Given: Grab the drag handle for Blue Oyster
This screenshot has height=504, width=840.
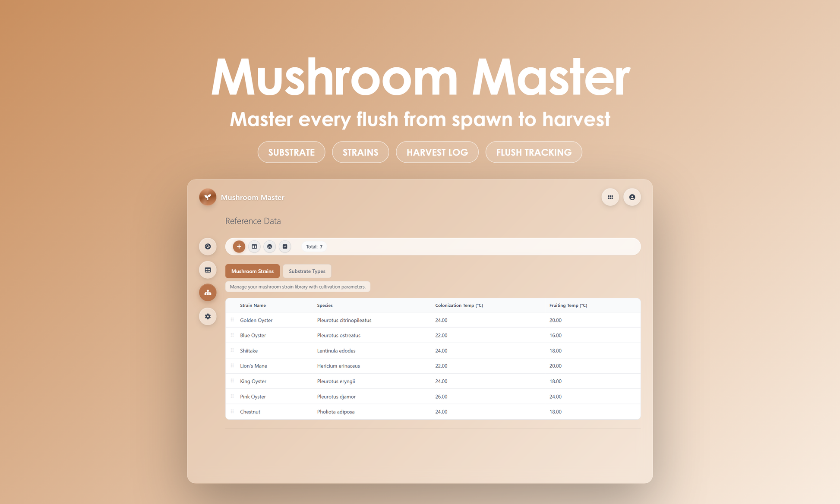Looking at the screenshot, I should tap(232, 335).
